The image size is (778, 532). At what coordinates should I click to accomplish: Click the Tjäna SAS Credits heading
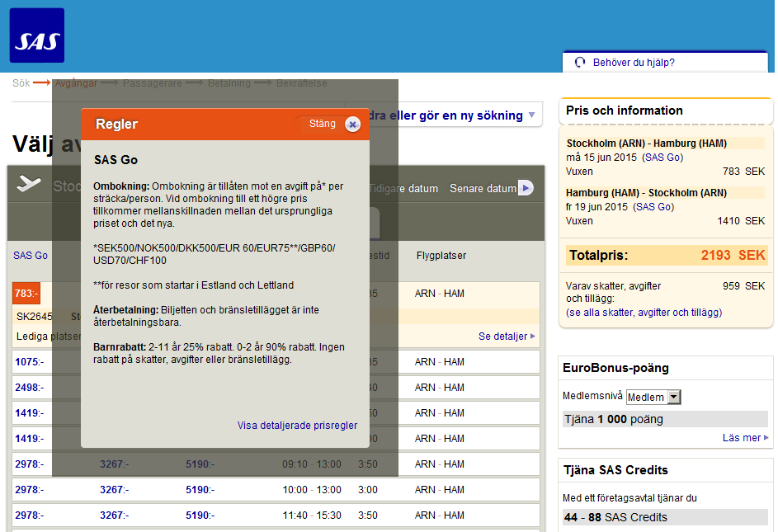(x=615, y=470)
